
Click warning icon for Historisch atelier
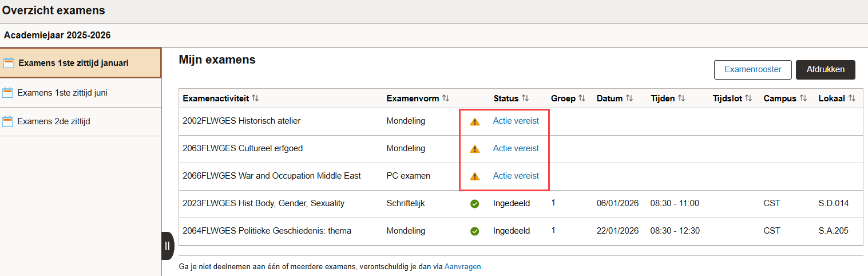coord(474,121)
